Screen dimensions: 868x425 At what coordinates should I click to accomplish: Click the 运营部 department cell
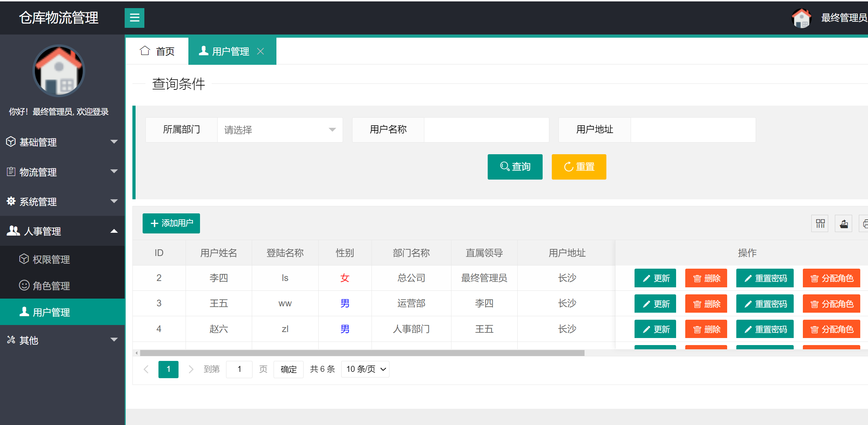coord(411,303)
